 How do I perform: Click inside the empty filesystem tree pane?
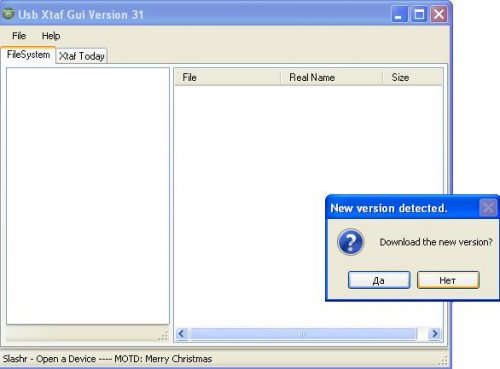pos(88,196)
